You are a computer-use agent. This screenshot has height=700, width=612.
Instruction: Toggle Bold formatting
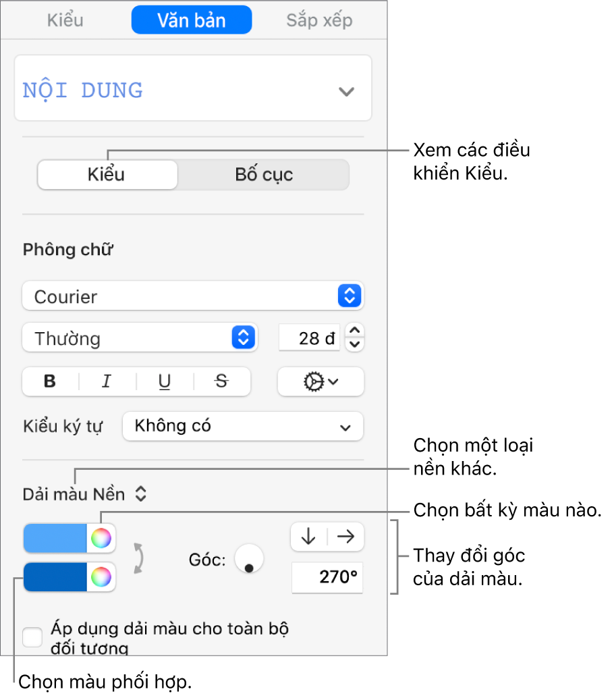pyautogui.click(x=50, y=381)
